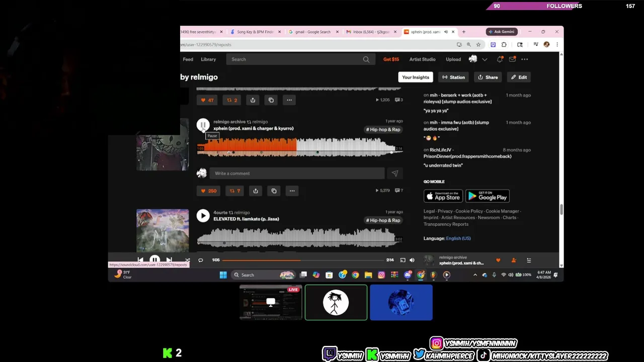This screenshot has width=644, height=362.
Task: Change language English (US) link
Action: coord(458,238)
